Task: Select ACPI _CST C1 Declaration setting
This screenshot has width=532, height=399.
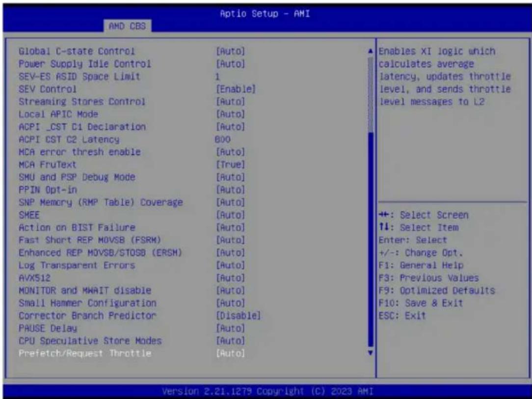Action: coord(82,127)
